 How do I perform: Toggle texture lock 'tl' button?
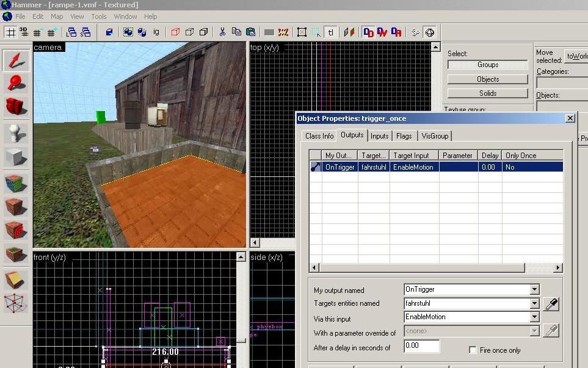tap(330, 32)
